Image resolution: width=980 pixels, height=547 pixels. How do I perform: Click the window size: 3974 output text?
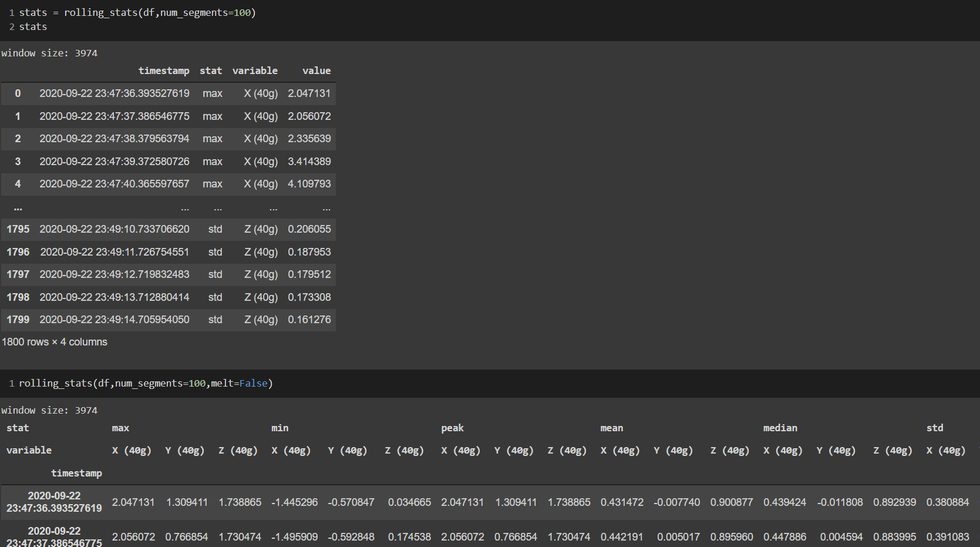click(50, 53)
